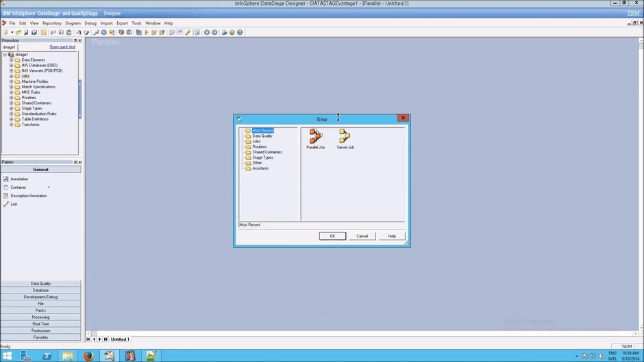Open the Repository menu
644x362 pixels.
point(52,23)
